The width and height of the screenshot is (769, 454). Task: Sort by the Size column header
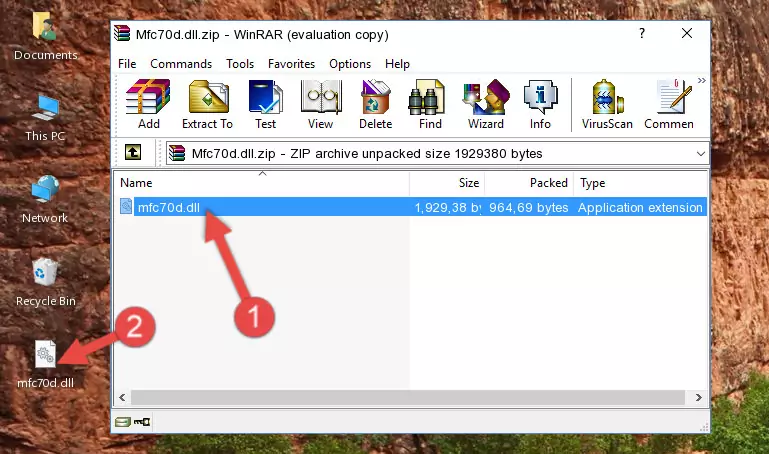click(447, 183)
